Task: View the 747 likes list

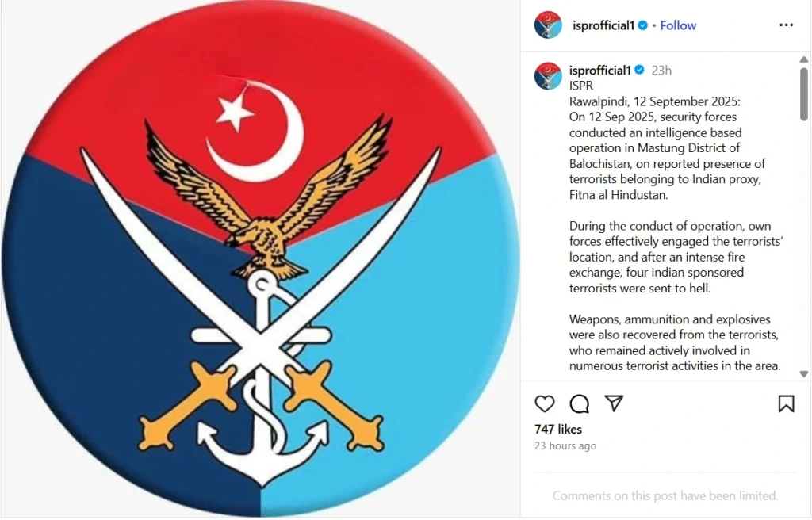Action: pos(558,430)
